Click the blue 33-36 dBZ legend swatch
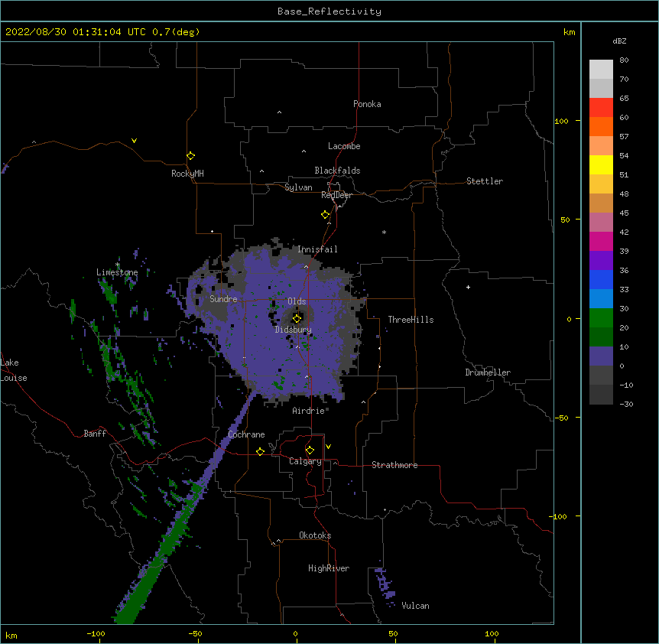Image resolution: width=659 pixels, height=644 pixels. click(601, 279)
